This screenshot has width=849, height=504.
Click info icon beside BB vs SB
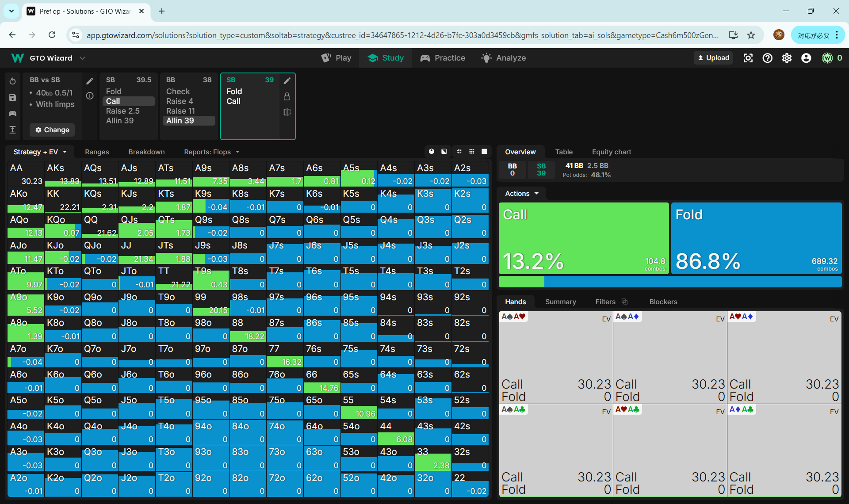[90, 96]
